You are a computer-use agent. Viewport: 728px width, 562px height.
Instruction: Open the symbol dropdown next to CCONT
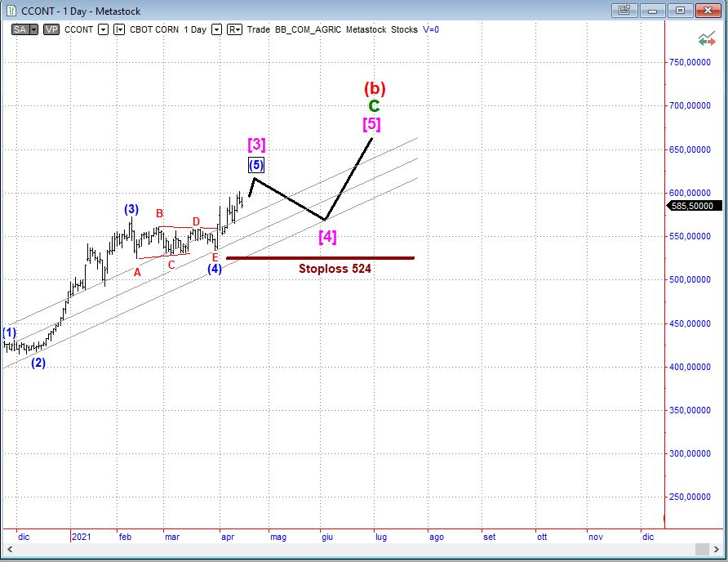coord(103,29)
